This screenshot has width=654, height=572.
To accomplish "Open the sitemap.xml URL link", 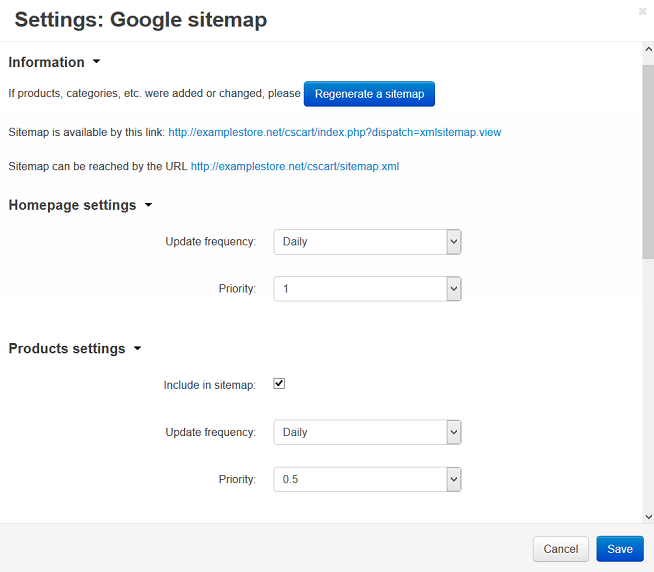I will click(x=295, y=166).
